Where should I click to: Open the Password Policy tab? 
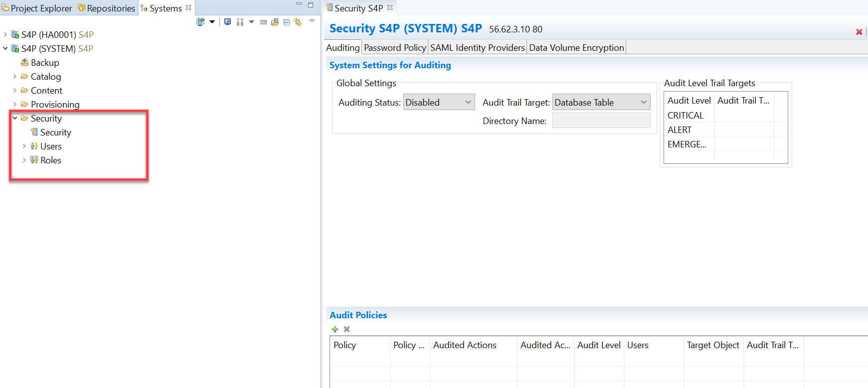pyautogui.click(x=395, y=47)
